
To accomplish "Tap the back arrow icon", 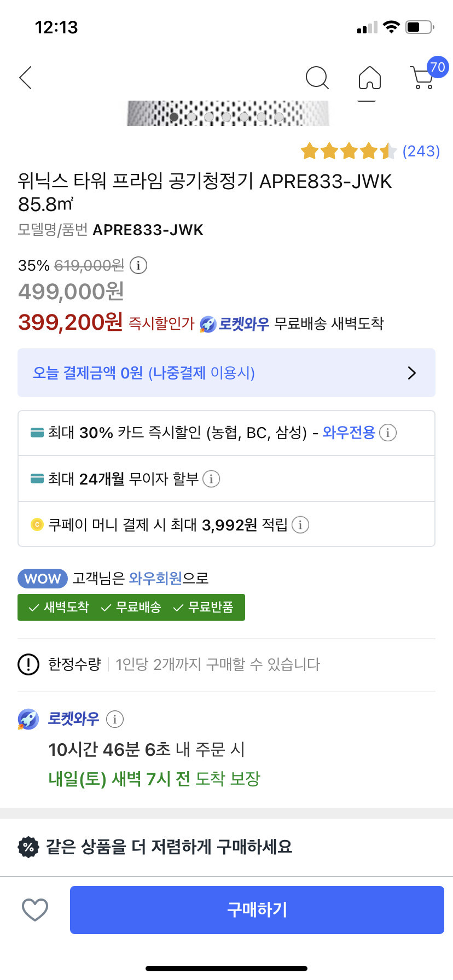I will pyautogui.click(x=26, y=78).
